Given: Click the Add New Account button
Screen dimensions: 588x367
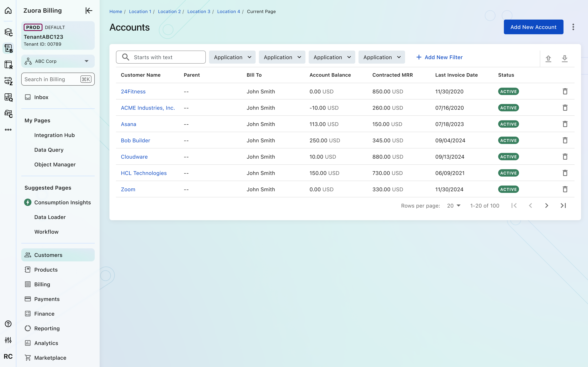Looking at the screenshot, I should 533,27.
